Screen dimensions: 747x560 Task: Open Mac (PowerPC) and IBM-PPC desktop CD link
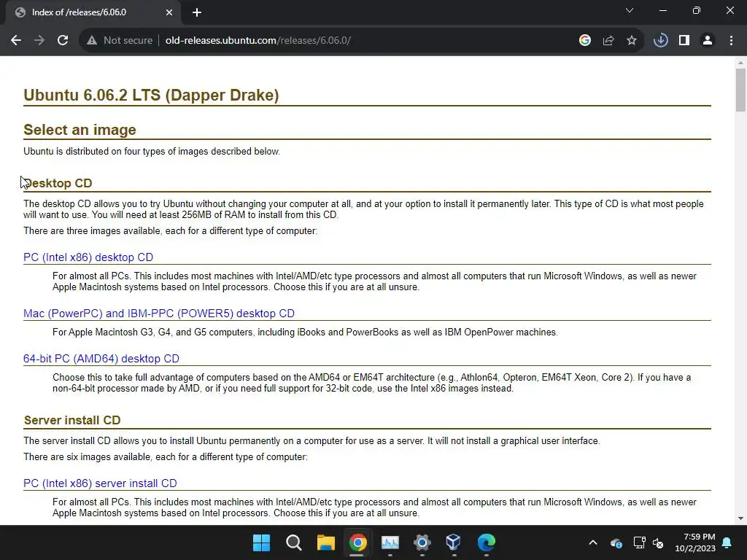click(x=158, y=314)
